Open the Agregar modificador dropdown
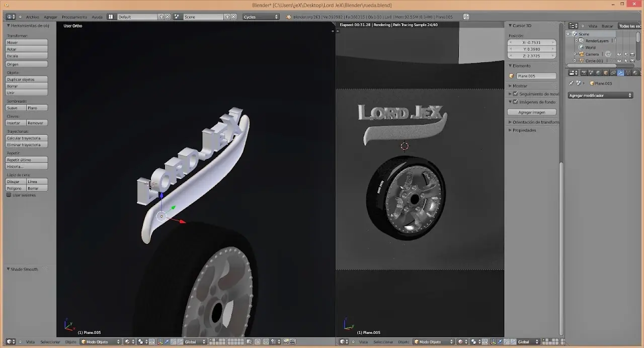The height and width of the screenshot is (348, 644). [x=600, y=96]
